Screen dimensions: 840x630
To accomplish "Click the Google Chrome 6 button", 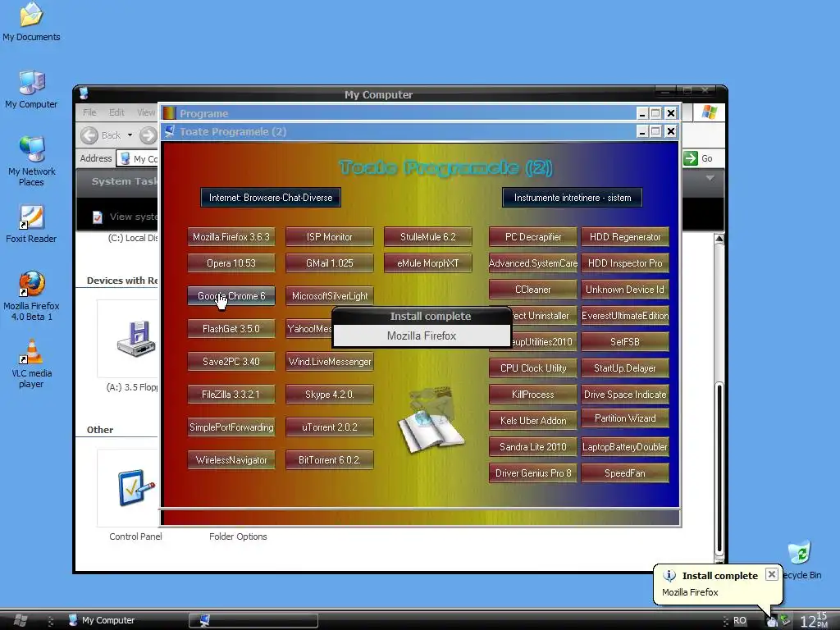I will pos(231,295).
